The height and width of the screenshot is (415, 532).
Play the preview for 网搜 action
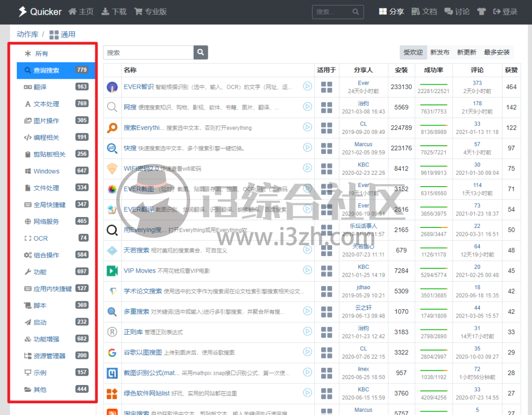[307, 106]
